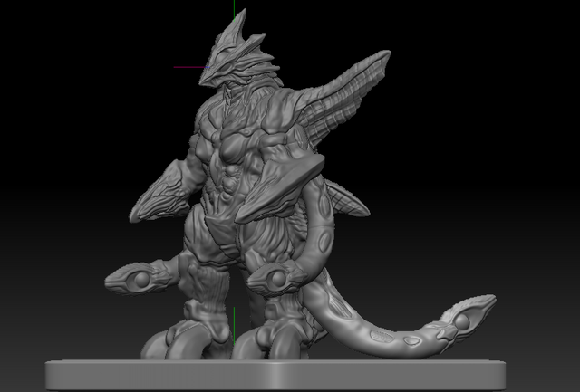This screenshot has height=392, width=580.
Task: Click the eye-shaped tip of the creature's tail
Action: [468, 319]
